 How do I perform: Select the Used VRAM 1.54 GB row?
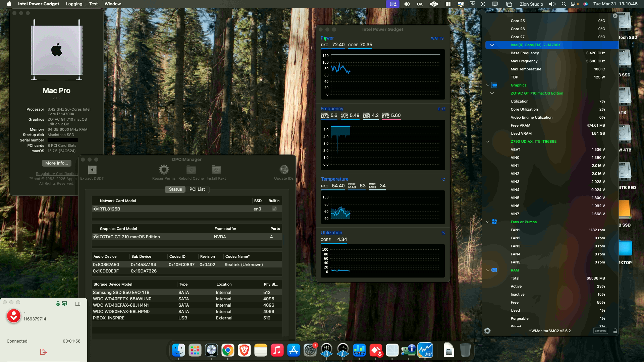tap(552, 133)
